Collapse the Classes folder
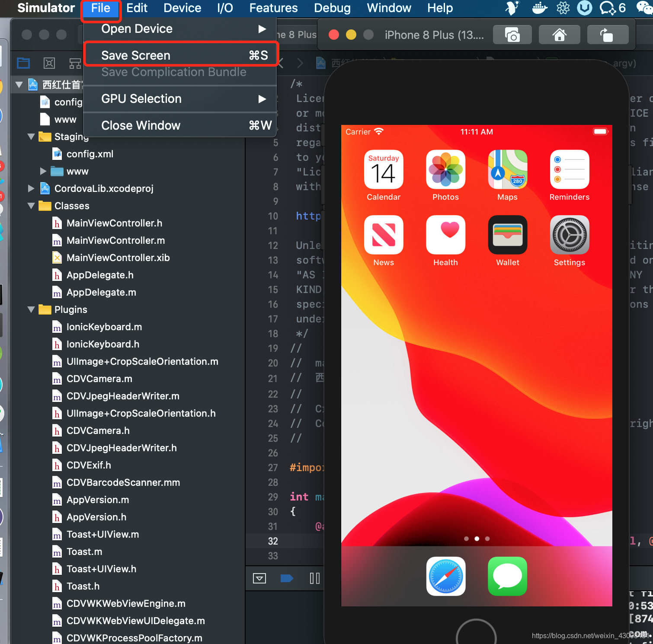Screen dimensions: 653x644 [x=31, y=206]
